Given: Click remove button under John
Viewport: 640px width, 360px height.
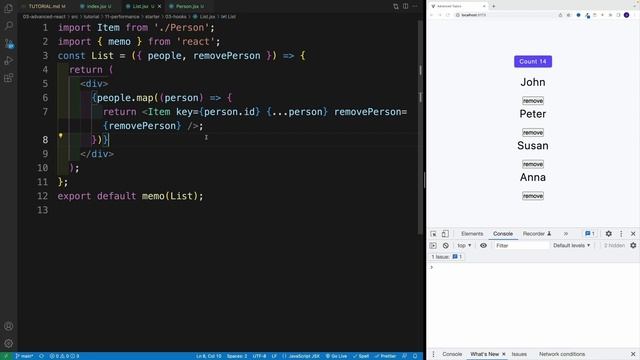Looking at the screenshot, I should click(x=533, y=100).
